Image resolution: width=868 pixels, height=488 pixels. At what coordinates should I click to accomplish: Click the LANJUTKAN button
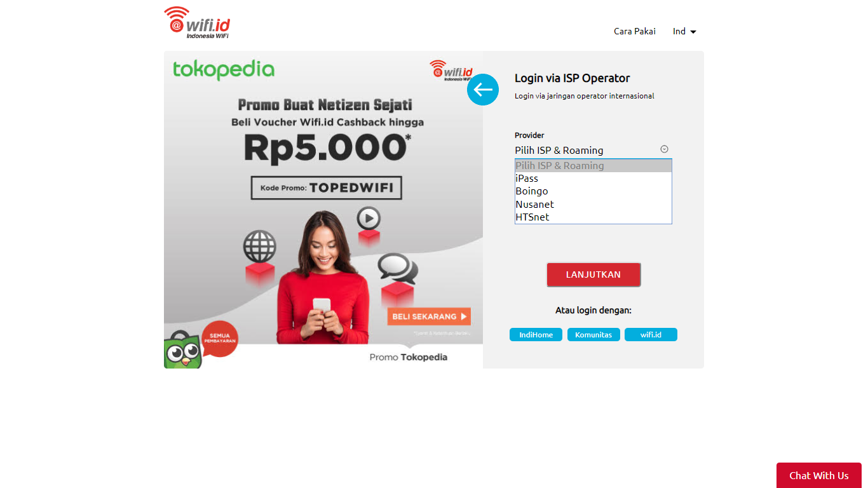click(593, 274)
